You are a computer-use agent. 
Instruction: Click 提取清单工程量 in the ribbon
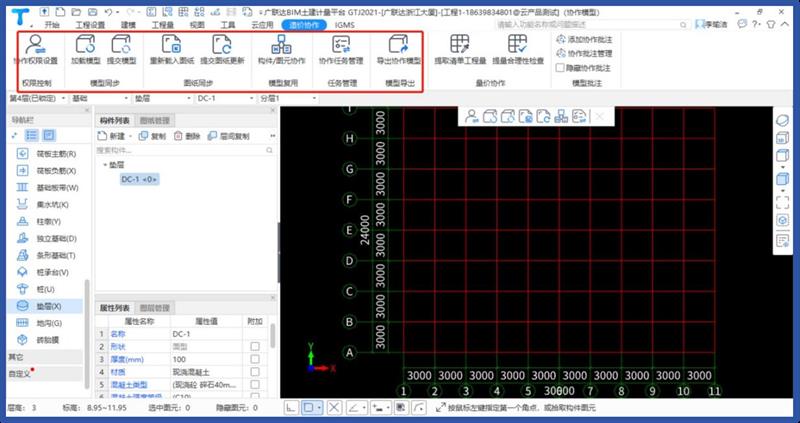[x=460, y=49]
